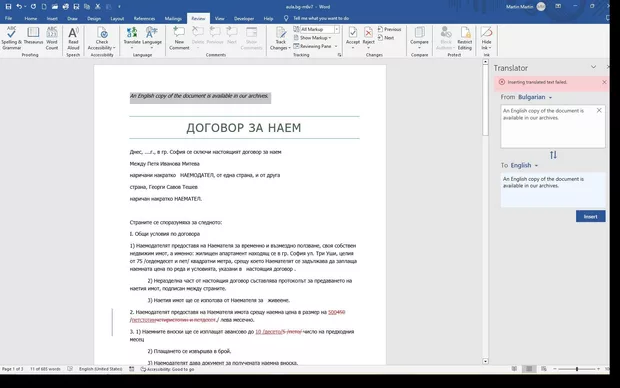620x388 pixels.
Task: Change target language English dropdown
Action: coord(524,165)
